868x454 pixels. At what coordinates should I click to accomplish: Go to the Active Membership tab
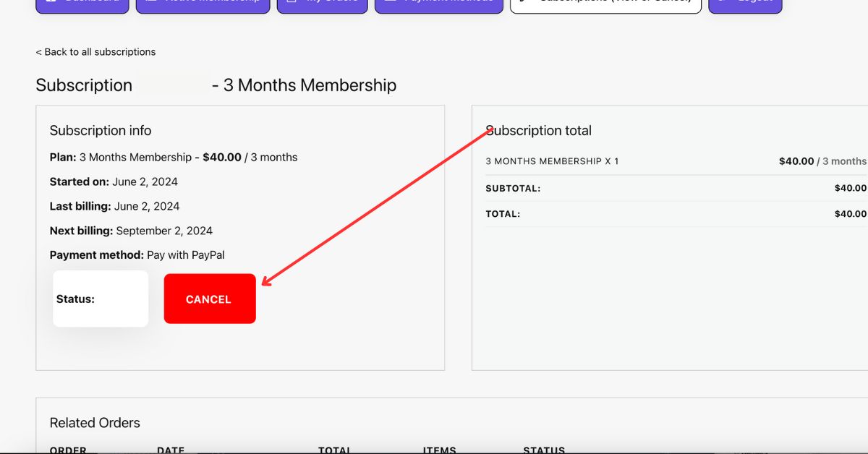(x=203, y=4)
